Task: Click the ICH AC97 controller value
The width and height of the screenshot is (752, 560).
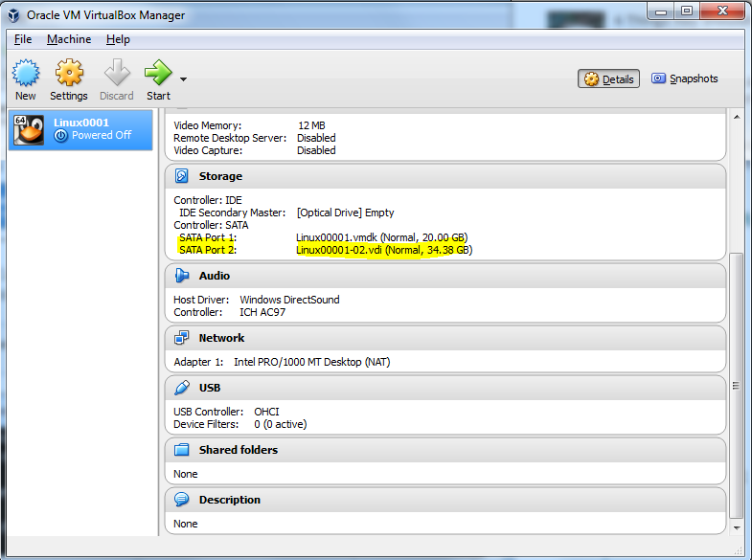Action: [262, 312]
